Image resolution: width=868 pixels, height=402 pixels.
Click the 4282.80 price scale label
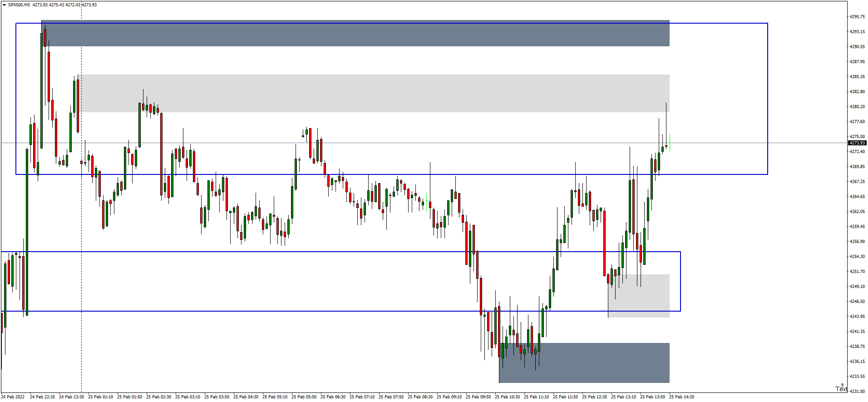tap(857, 92)
